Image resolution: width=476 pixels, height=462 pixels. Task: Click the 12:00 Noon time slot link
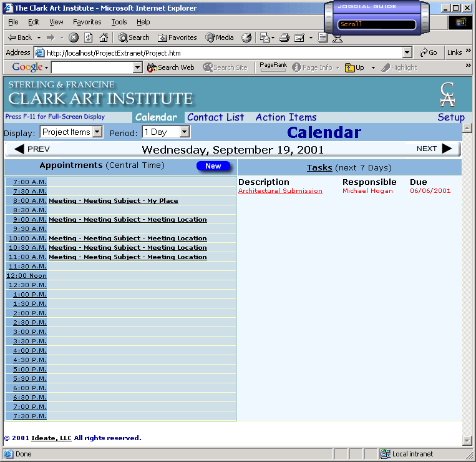pos(26,276)
